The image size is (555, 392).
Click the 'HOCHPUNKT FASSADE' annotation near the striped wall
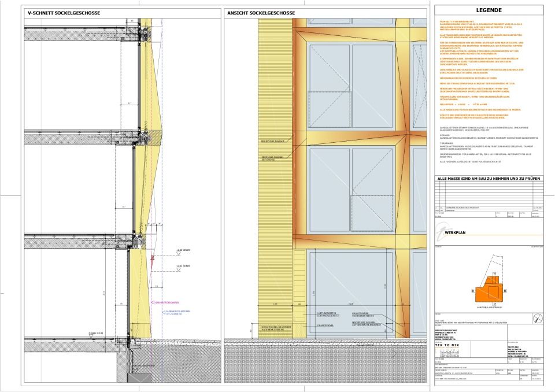(x=273, y=141)
